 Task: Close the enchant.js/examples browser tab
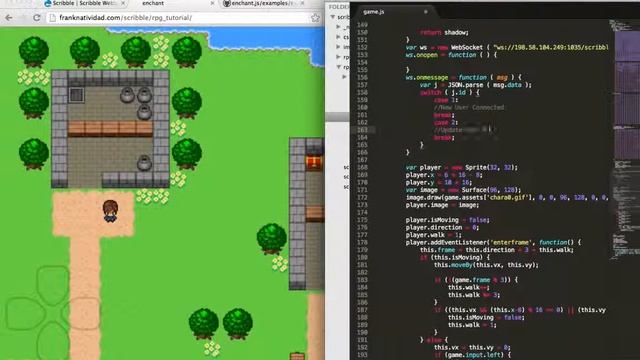pos(302,3)
